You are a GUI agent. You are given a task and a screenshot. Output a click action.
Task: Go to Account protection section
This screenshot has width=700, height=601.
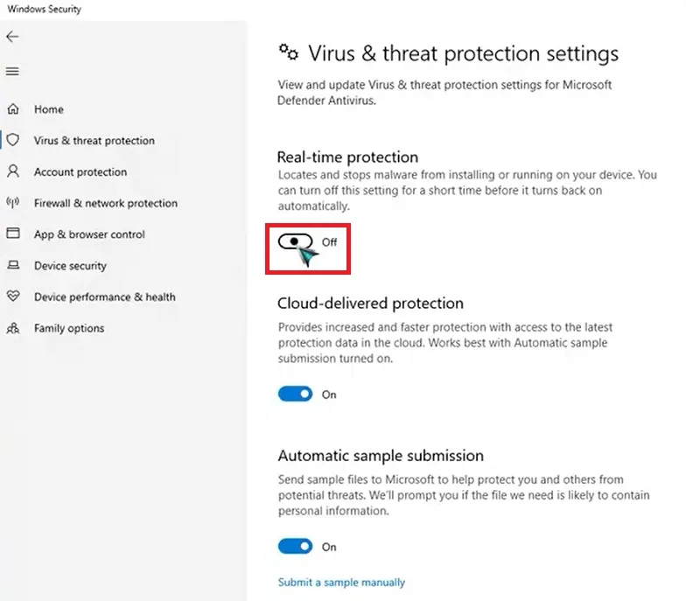point(80,171)
